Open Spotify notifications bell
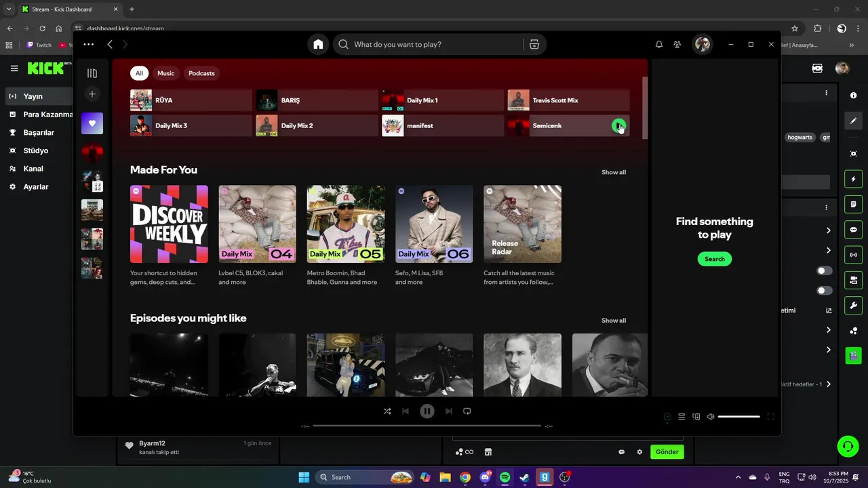This screenshot has width=868, height=488. (659, 44)
